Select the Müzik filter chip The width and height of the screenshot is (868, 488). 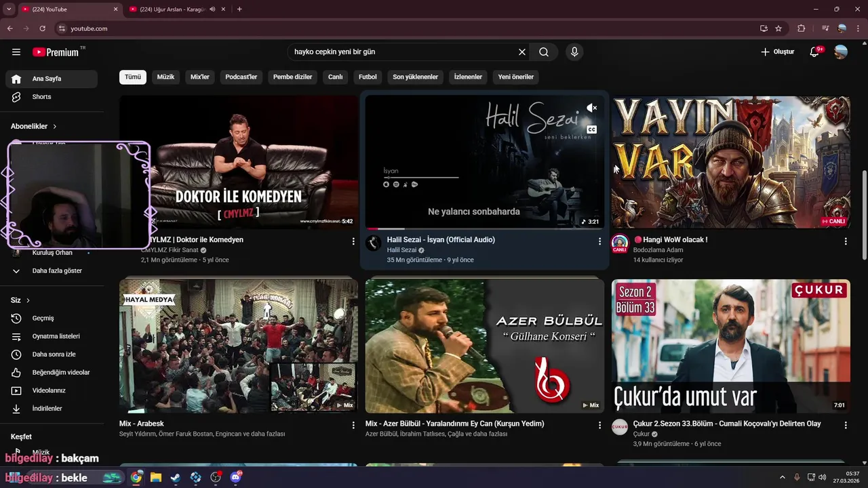[165, 77]
